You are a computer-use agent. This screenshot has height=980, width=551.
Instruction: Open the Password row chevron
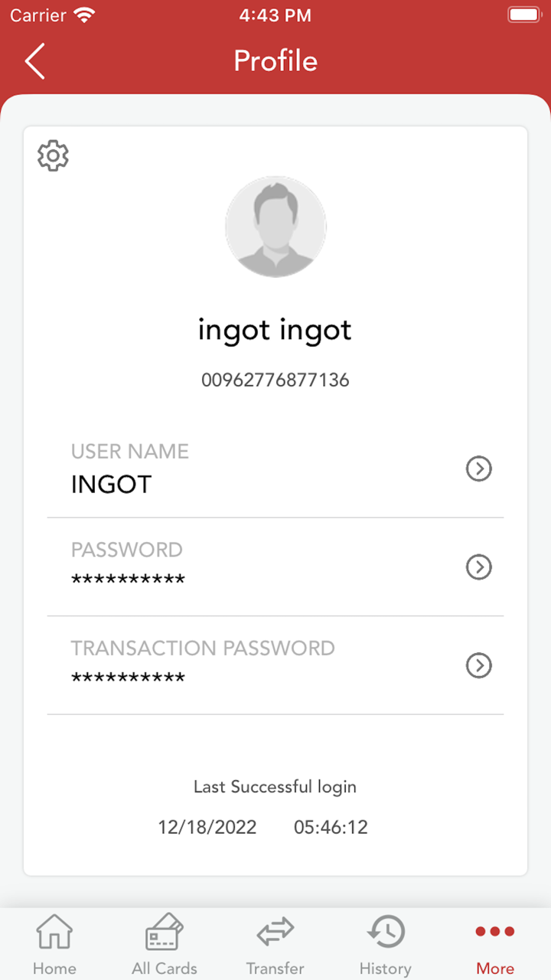479,567
